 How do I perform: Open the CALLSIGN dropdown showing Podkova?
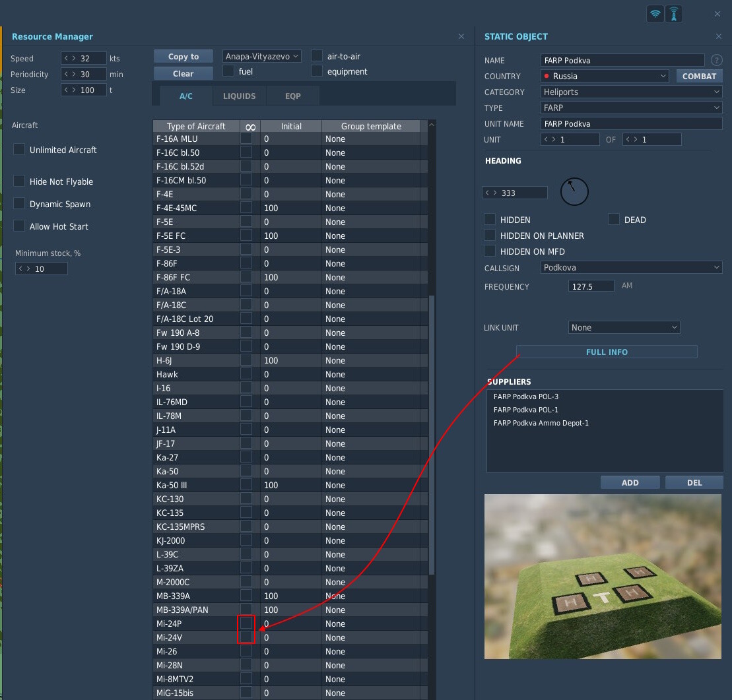point(632,267)
